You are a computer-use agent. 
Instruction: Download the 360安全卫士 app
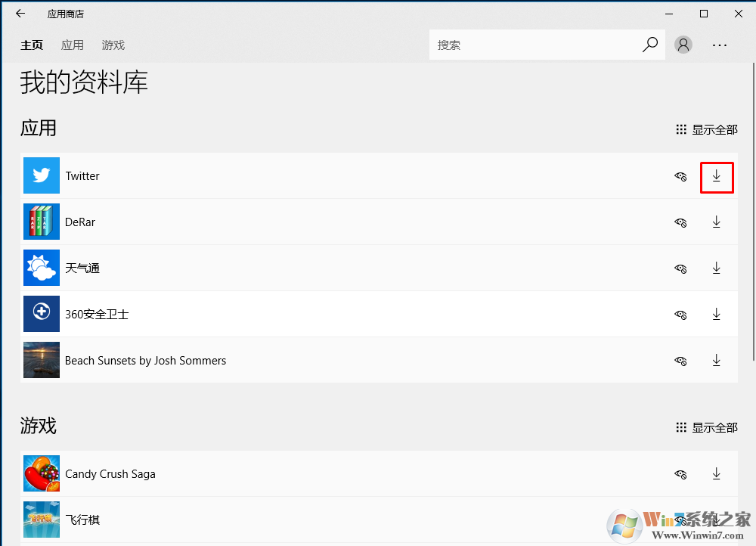[717, 314]
